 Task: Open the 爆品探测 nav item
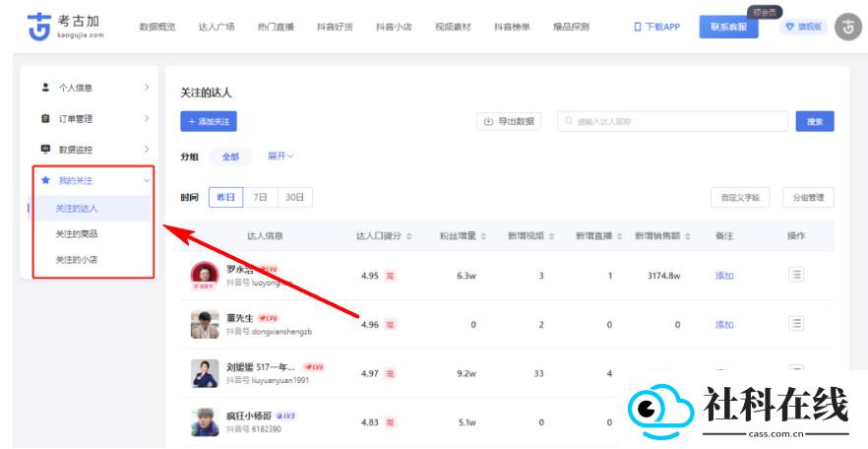(x=571, y=27)
